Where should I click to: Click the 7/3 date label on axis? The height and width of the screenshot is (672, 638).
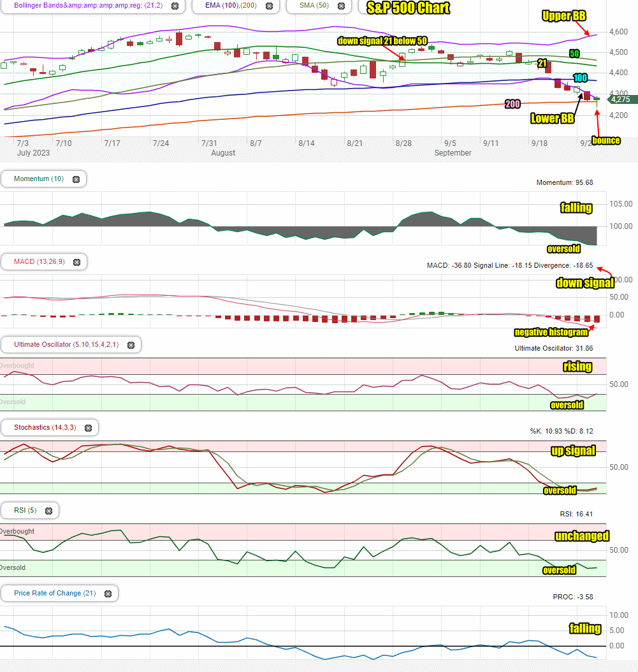(x=23, y=143)
